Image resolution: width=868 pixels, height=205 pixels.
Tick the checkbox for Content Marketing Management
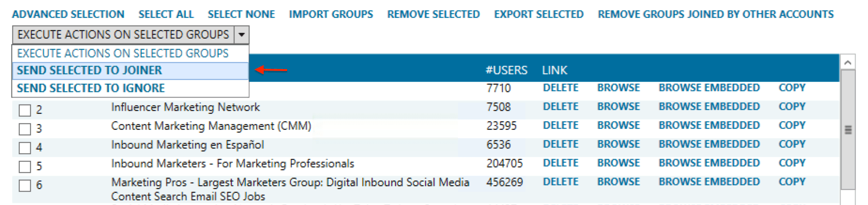coord(25,129)
